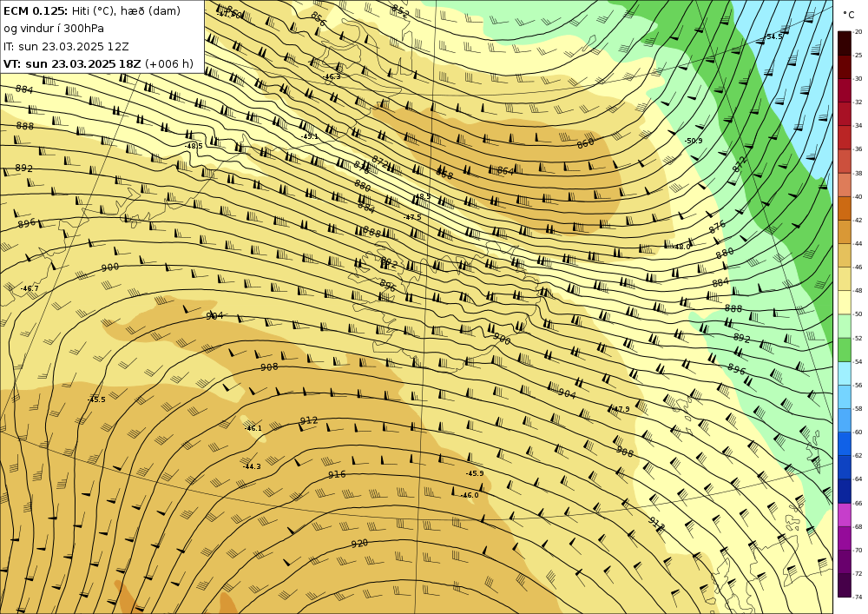Click the -40 legend value
This screenshot has height=614, width=868.
858,196
